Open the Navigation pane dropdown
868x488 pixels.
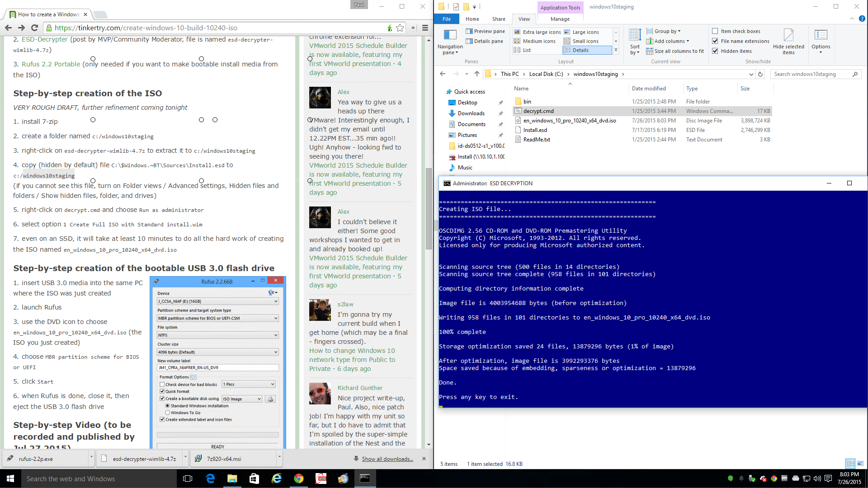click(x=450, y=42)
